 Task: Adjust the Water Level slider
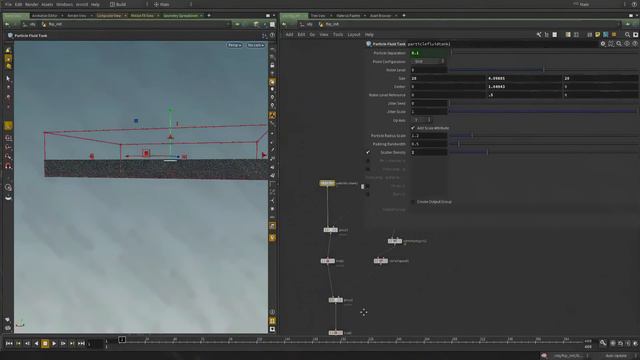click(543, 70)
